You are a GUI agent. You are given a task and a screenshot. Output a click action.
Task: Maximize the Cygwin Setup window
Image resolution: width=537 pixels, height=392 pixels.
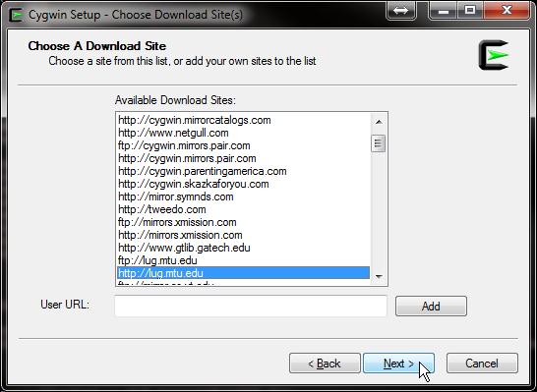[470, 10]
